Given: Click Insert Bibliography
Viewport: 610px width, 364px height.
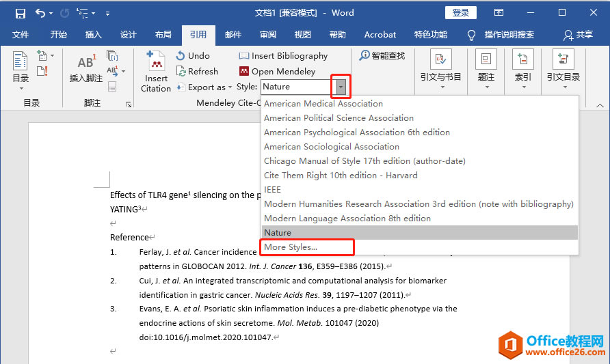Looking at the screenshot, I should 283,55.
